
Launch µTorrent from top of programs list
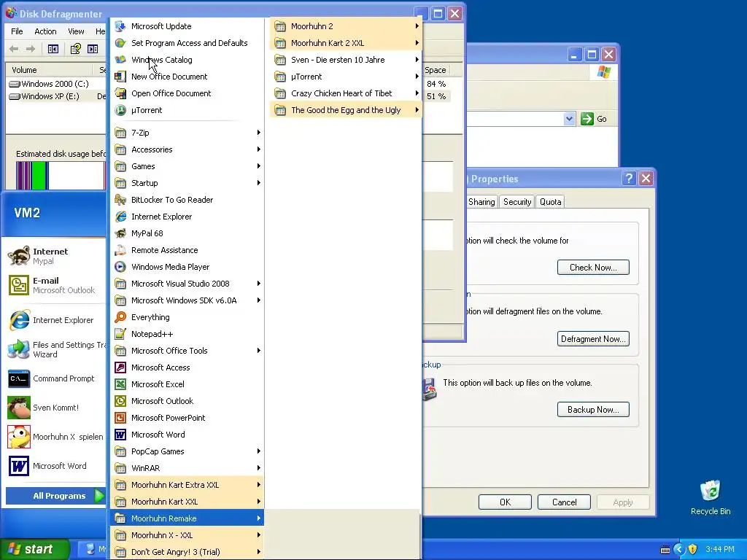(187, 110)
